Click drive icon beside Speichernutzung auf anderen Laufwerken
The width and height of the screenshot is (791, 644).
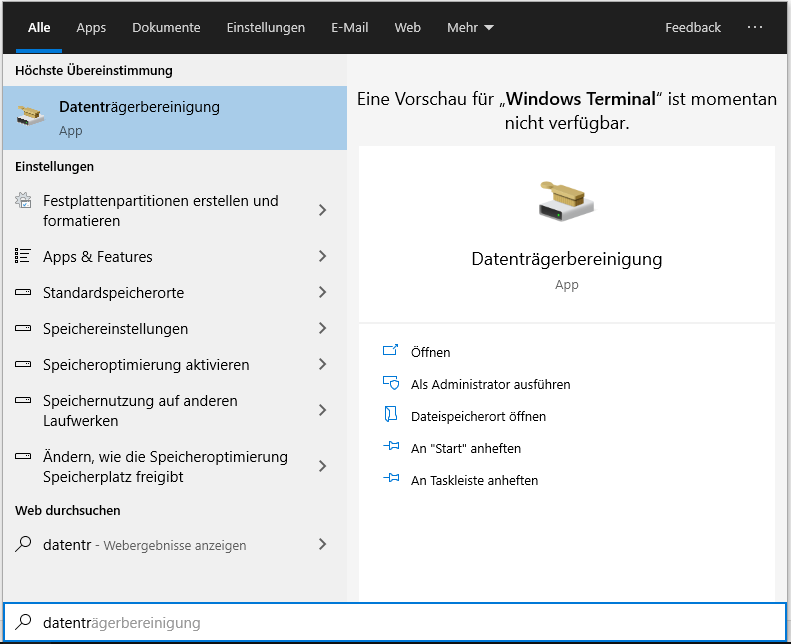tap(23, 400)
